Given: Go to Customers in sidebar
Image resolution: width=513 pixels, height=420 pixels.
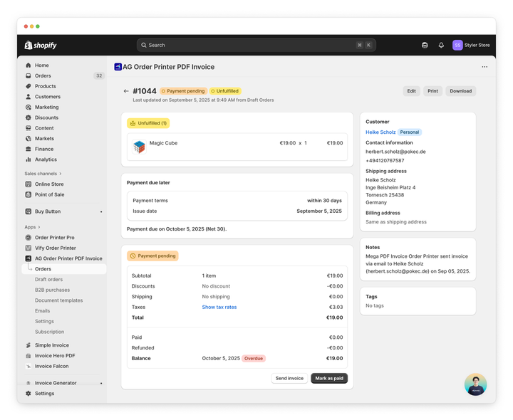Looking at the screenshot, I should click(47, 97).
